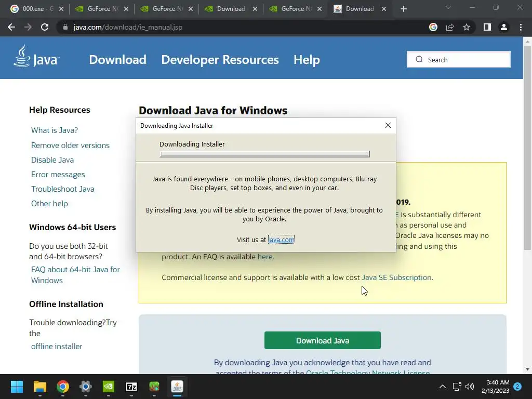Screen dimensions: 532x399
Task: Close the 000.exe browser tab
Action: pyautogui.click(x=61, y=9)
